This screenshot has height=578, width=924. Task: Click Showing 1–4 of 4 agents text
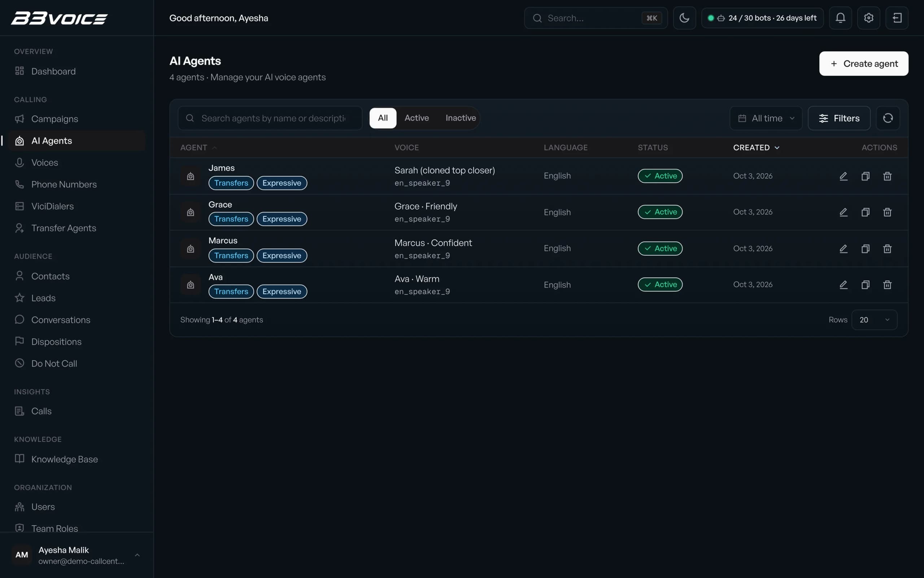coord(222,320)
